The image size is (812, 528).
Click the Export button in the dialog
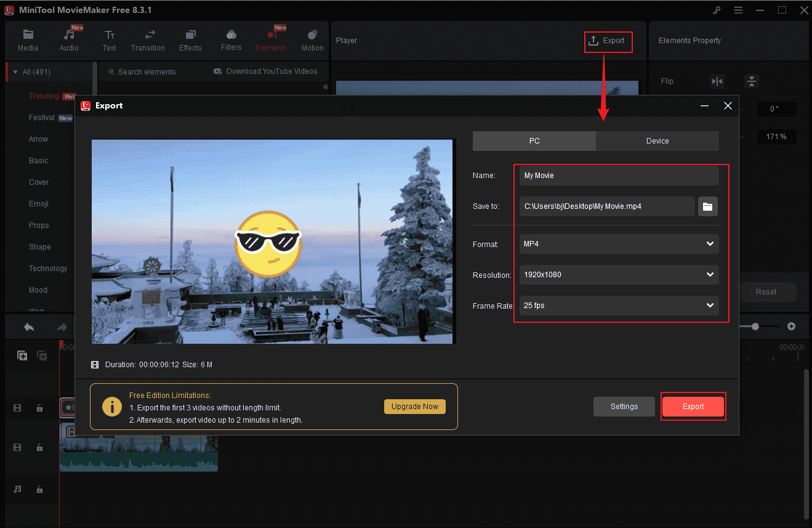pyautogui.click(x=693, y=406)
